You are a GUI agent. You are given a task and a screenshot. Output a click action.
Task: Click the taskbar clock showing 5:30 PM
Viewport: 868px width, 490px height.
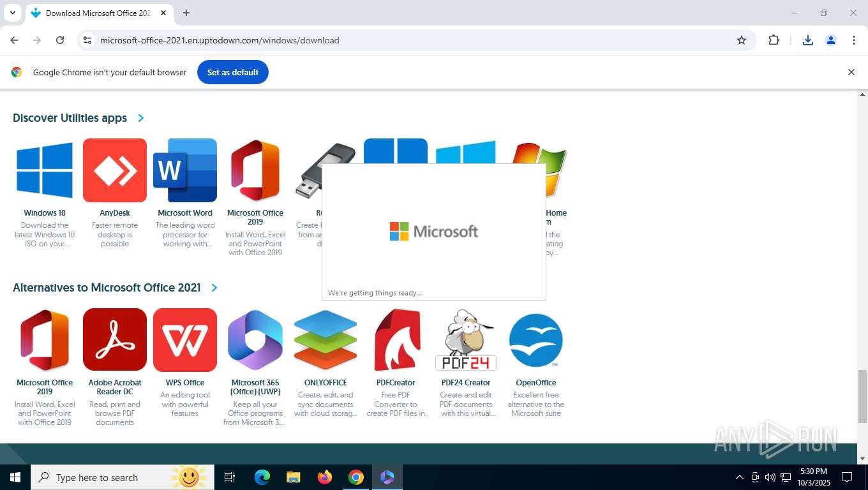click(x=813, y=477)
